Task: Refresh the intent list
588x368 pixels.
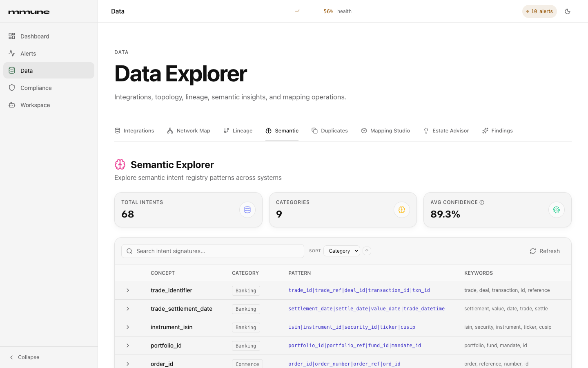Action: 545,251
